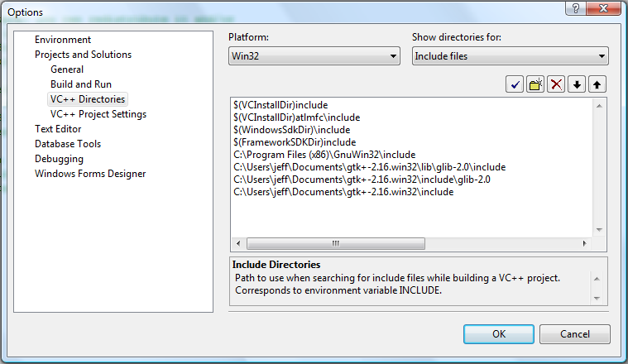Select $(WindowsSdkDir)\include entry
The width and height of the screenshot is (628, 364).
point(292,130)
